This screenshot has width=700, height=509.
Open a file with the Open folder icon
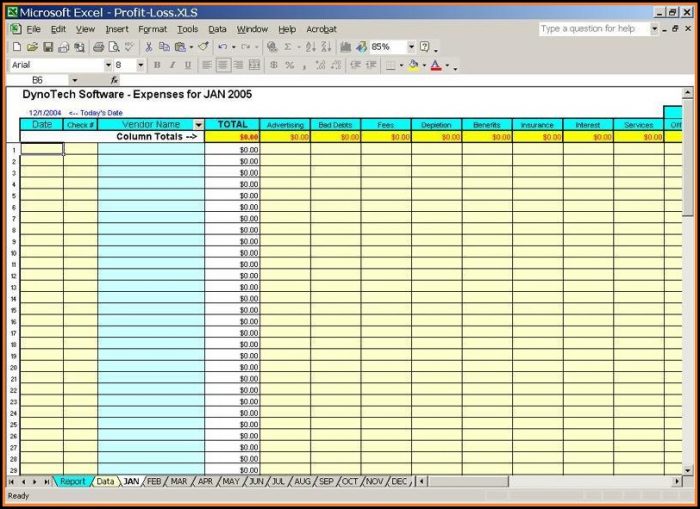coord(32,46)
